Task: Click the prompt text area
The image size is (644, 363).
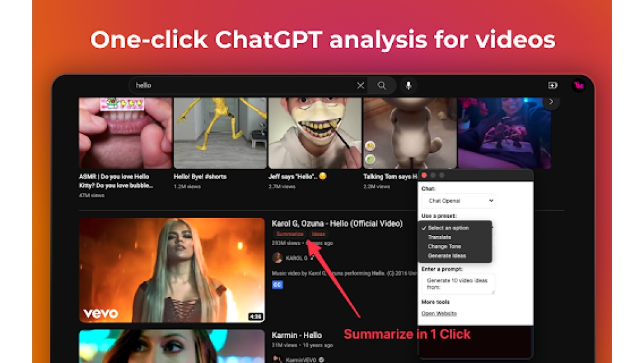Action: 459,284
